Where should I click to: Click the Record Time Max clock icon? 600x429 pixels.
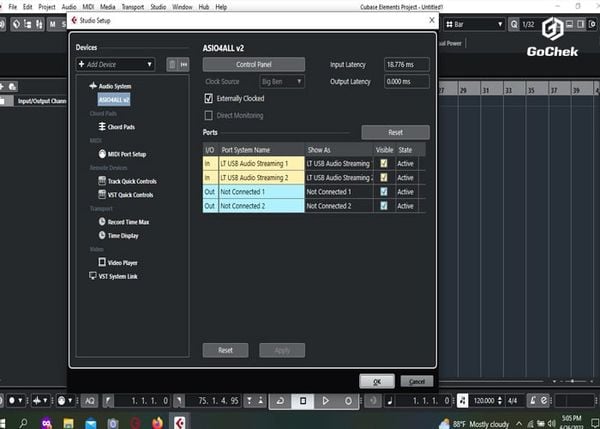coord(102,222)
